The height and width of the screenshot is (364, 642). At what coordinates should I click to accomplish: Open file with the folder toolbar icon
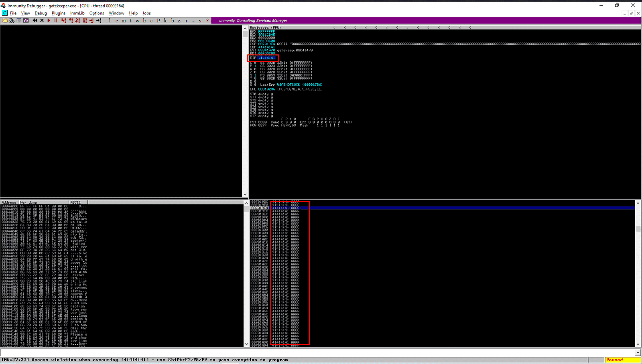coord(5,20)
